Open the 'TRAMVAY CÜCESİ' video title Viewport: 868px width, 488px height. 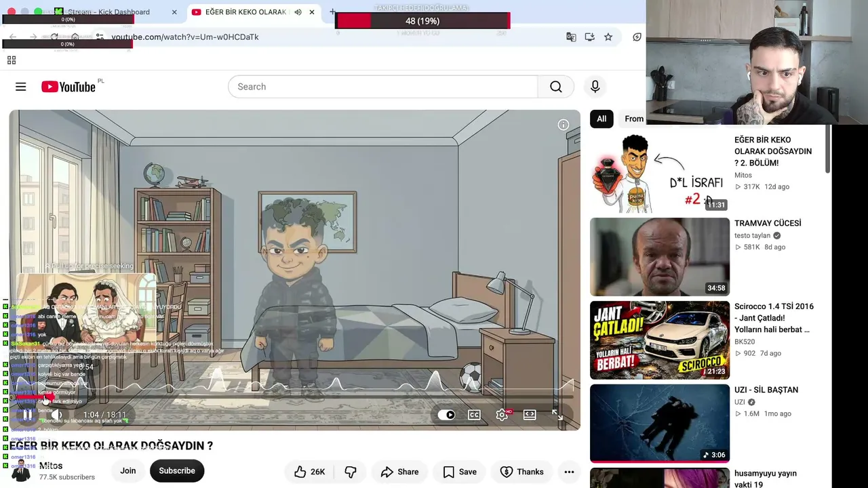pyautogui.click(x=768, y=223)
